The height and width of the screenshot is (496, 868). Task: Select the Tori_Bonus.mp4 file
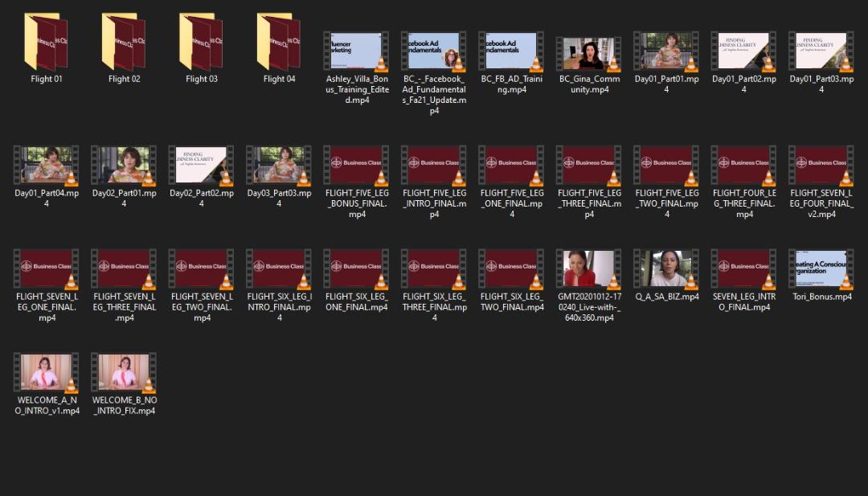(821, 268)
